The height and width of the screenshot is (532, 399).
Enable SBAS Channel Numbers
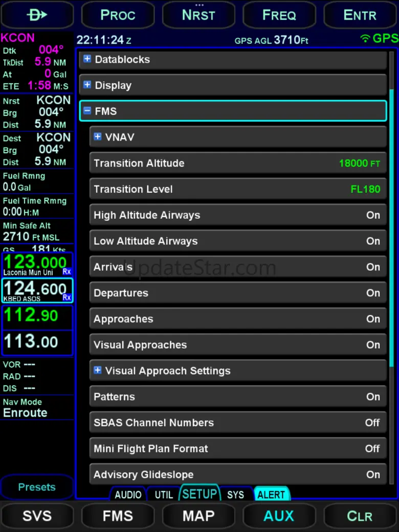point(238,423)
